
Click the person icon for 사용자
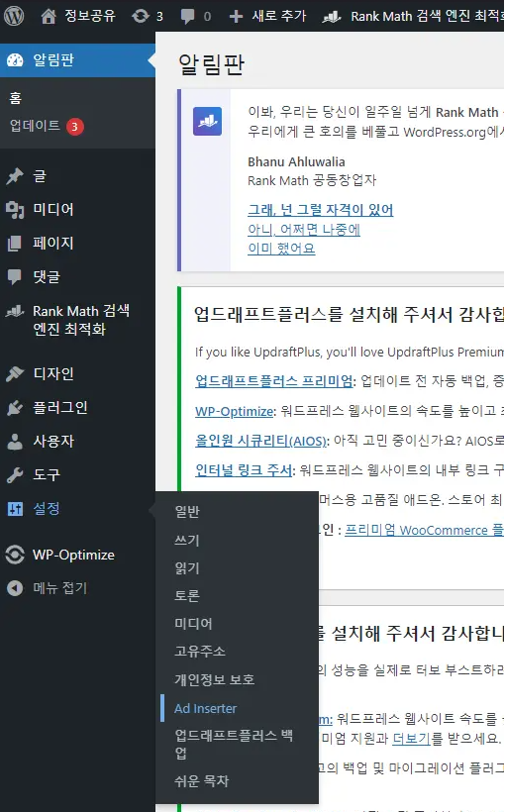tap(15, 442)
